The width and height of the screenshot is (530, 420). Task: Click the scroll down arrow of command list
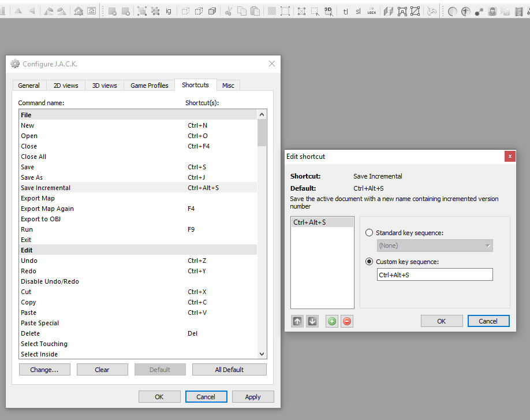[262, 354]
